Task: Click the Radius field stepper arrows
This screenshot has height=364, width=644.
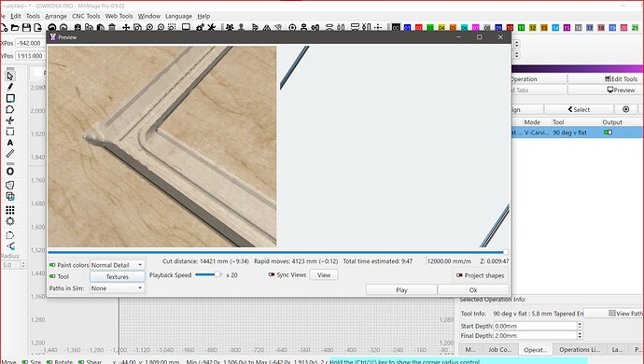Action: pyautogui.click(x=23, y=265)
